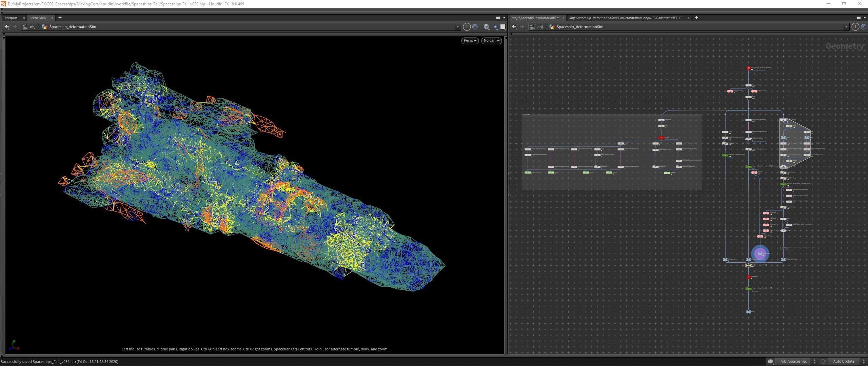Click the obj path segment in network editor
The image size is (868, 366).
540,27
